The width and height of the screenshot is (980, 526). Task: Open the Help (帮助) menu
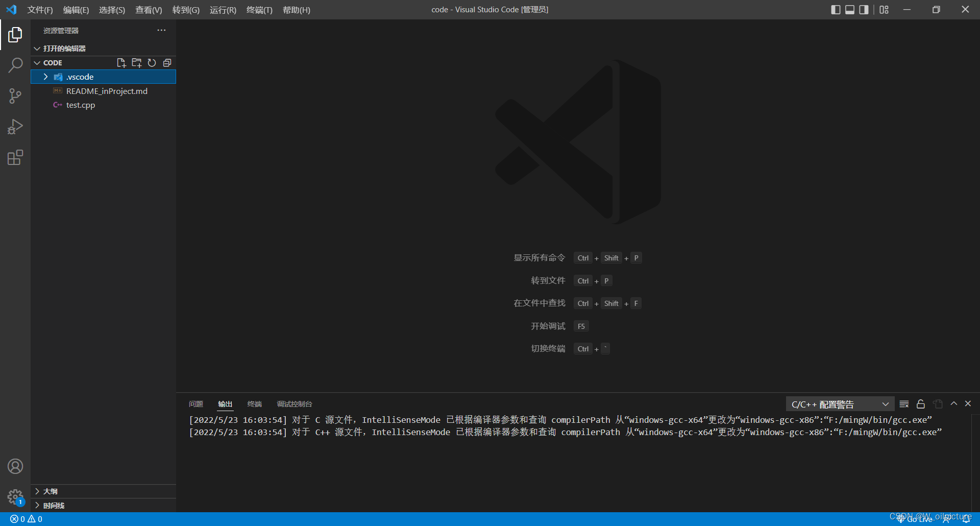(297, 10)
